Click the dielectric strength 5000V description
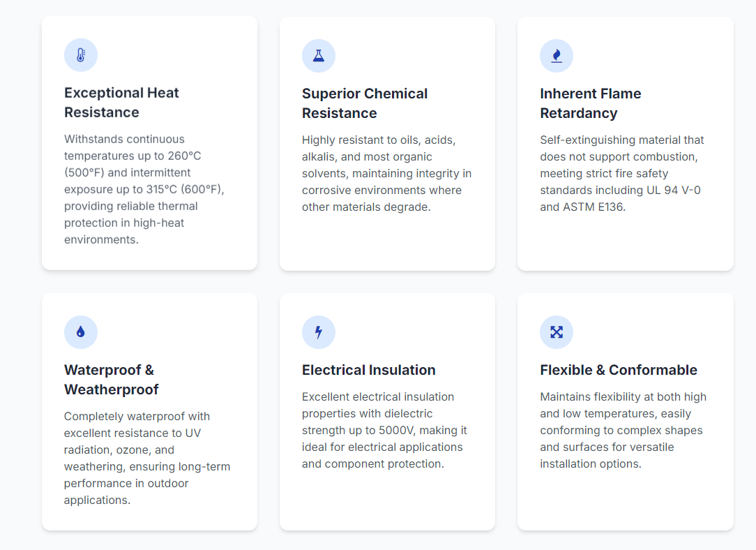This screenshot has height=550, width=756. coord(384,430)
